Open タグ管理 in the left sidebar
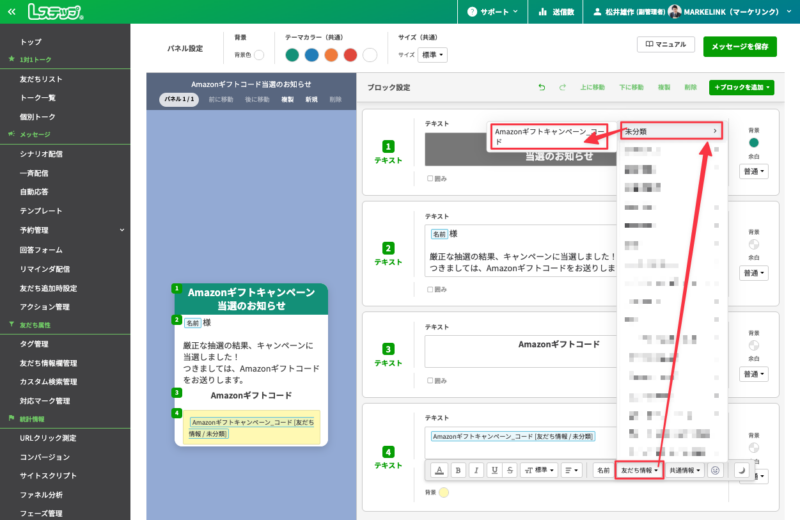The width and height of the screenshot is (800, 520). pyautogui.click(x=34, y=344)
